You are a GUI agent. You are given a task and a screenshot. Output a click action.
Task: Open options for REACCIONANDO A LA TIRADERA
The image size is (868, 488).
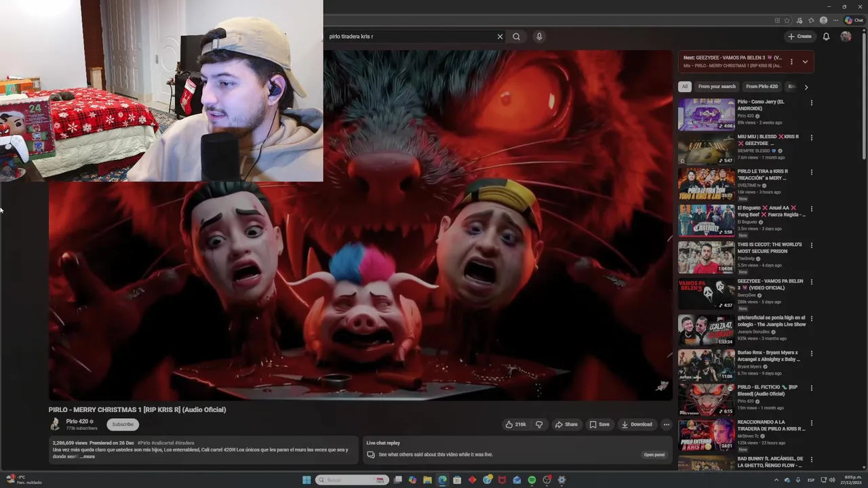[x=811, y=423]
